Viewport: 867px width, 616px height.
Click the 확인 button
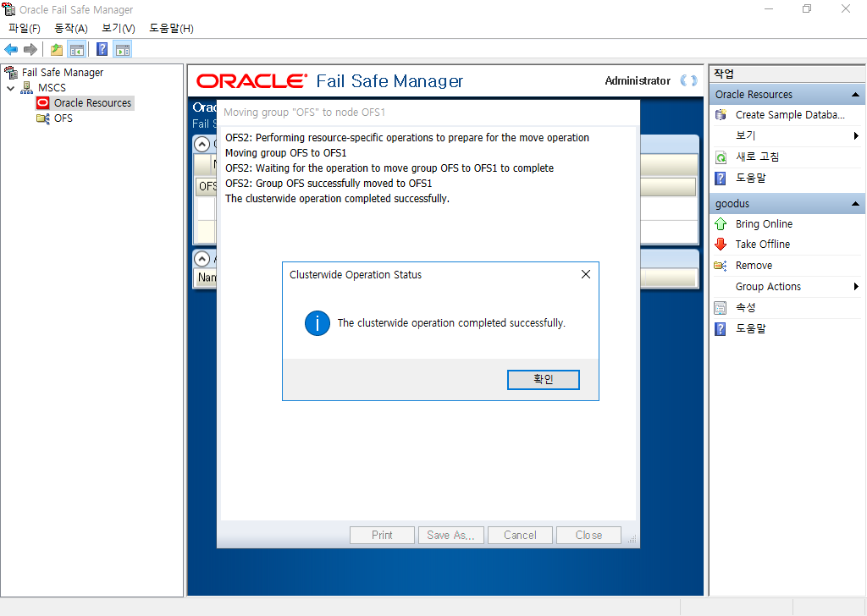tap(544, 380)
